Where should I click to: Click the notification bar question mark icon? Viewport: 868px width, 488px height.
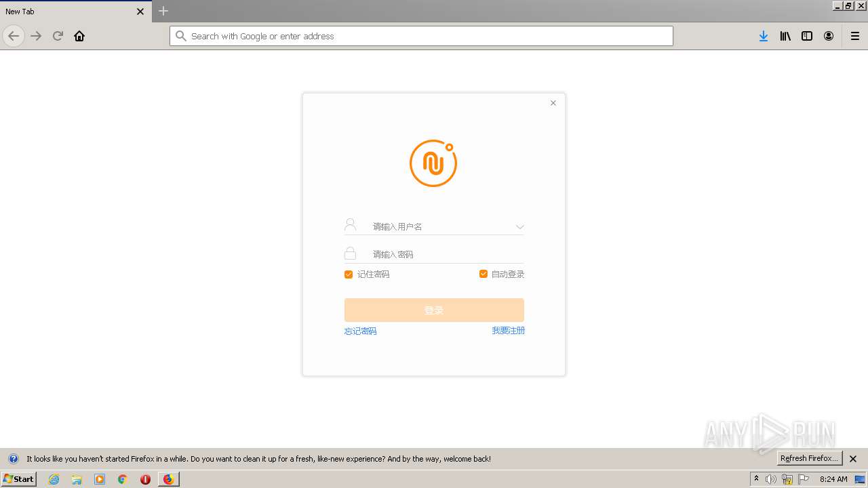[13, 459]
